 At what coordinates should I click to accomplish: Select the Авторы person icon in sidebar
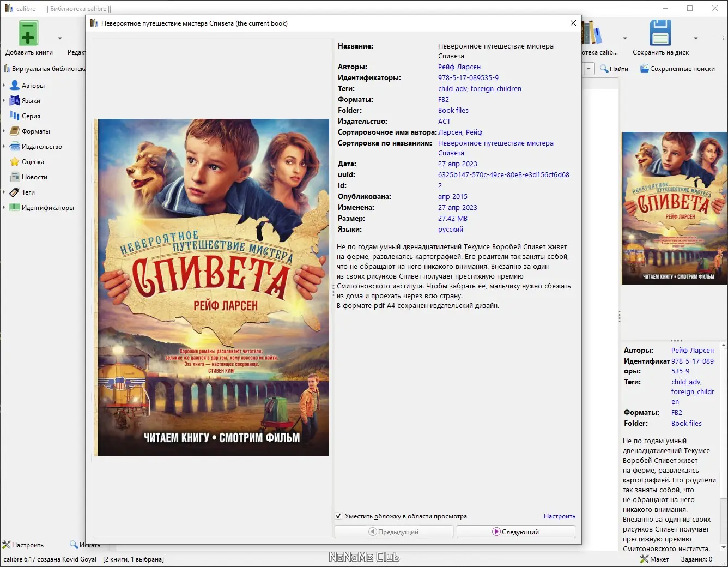pyautogui.click(x=15, y=85)
